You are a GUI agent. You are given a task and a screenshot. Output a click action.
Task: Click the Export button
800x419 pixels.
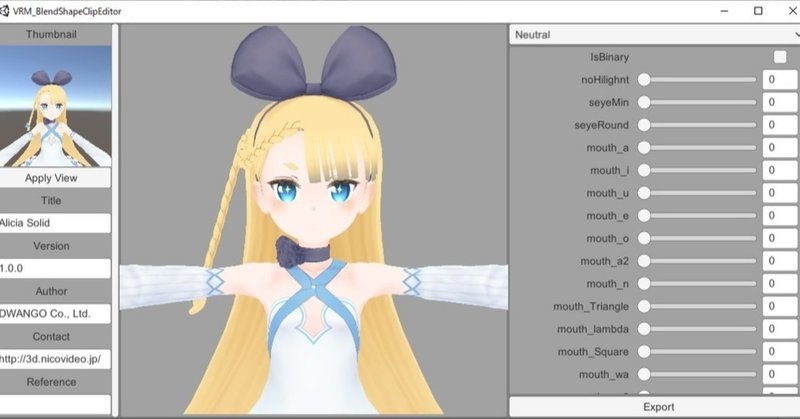click(x=655, y=407)
